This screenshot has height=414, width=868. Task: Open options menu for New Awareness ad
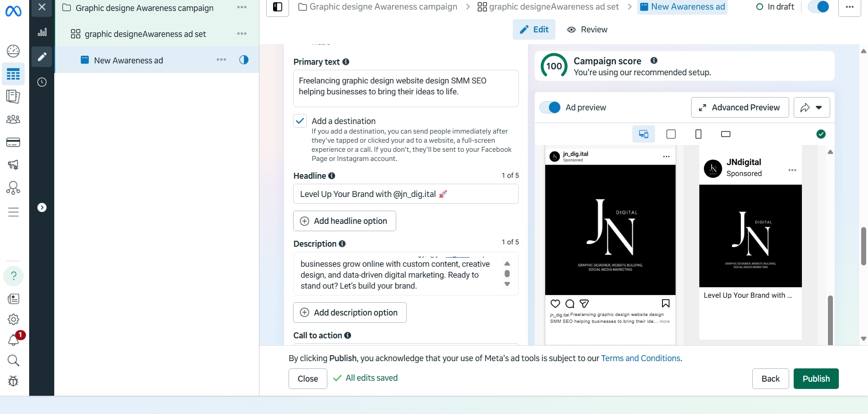point(221,60)
